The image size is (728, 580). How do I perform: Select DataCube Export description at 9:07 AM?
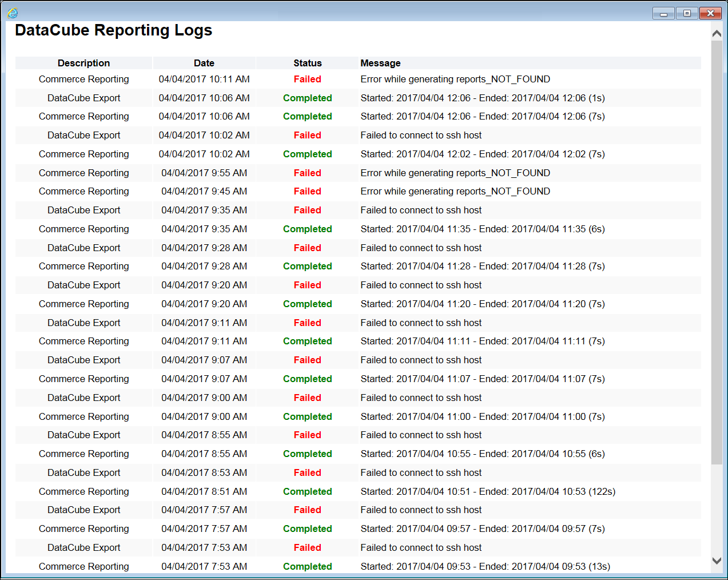pos(83,360)
